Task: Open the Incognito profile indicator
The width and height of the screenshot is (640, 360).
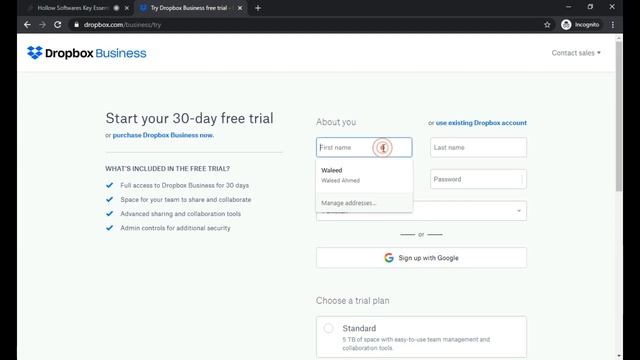Action: coord(580,25)
